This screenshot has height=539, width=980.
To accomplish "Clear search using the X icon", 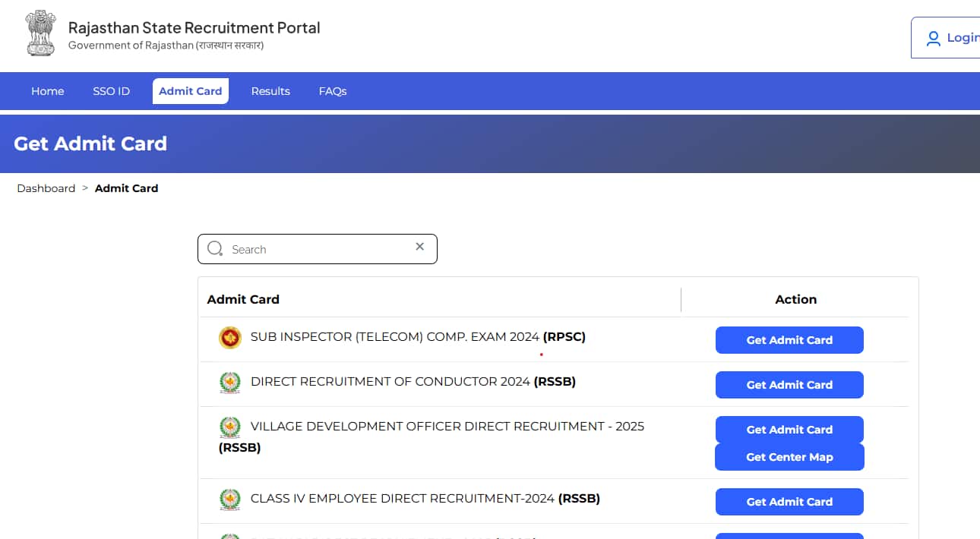I will [x=419, y=247].
